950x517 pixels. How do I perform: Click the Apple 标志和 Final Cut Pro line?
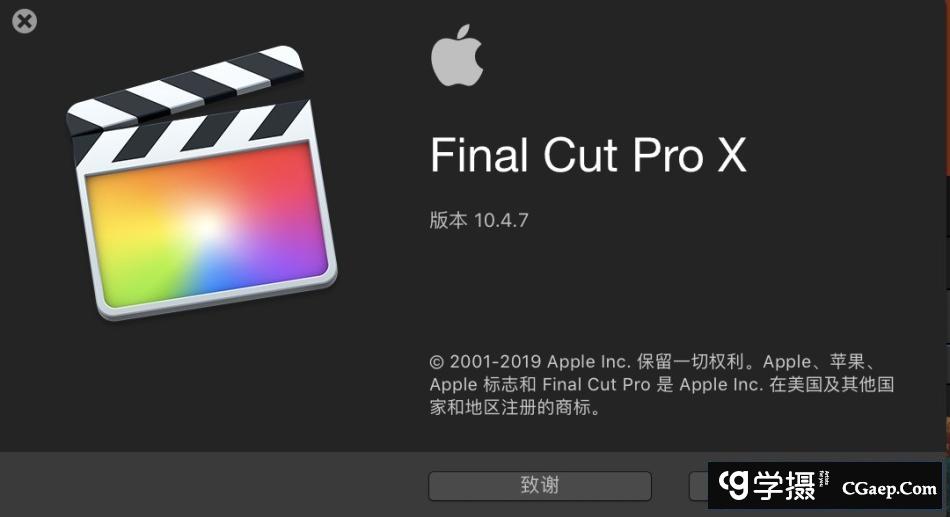662,384
